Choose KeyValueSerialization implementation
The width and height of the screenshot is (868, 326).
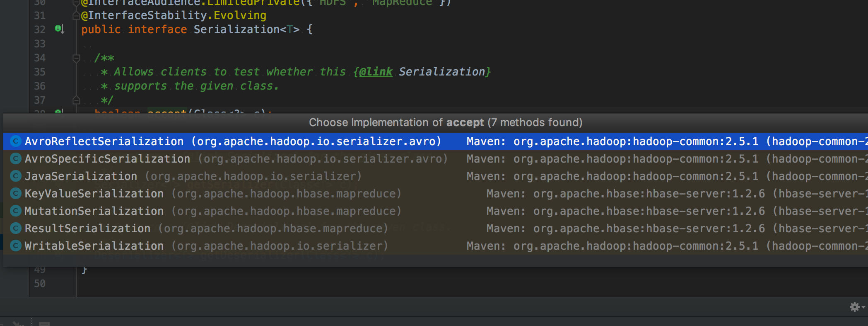click(x=436, y=194)
